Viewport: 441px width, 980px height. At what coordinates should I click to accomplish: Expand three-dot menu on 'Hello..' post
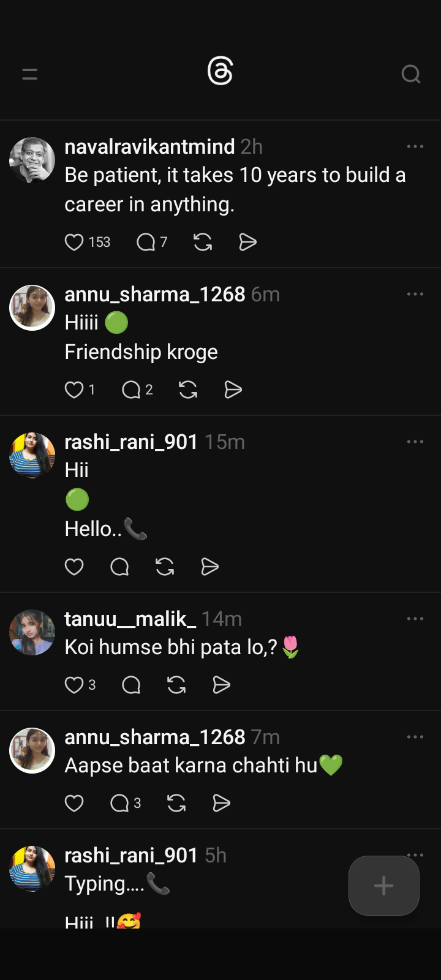click(415, 442)
